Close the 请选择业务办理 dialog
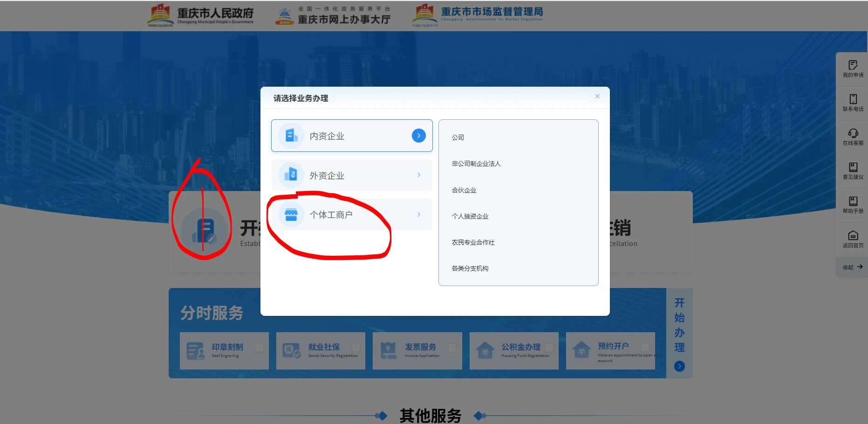This screenshot has height=424, width=868. point(597,96)
